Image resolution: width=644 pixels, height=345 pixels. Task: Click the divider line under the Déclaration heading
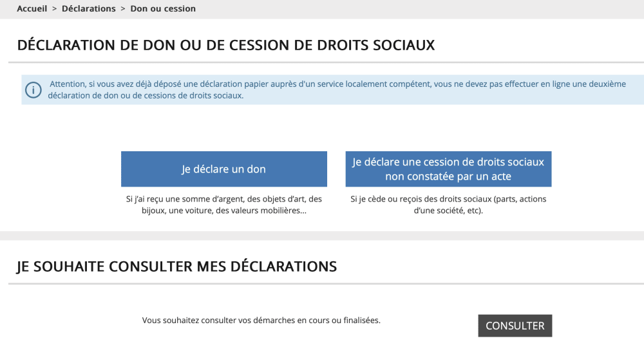tap(322, 62)
